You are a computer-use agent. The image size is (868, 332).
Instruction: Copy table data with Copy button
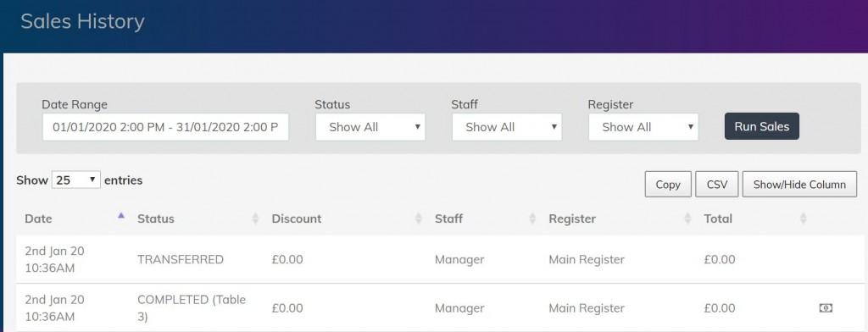click(x=668, y=185)
